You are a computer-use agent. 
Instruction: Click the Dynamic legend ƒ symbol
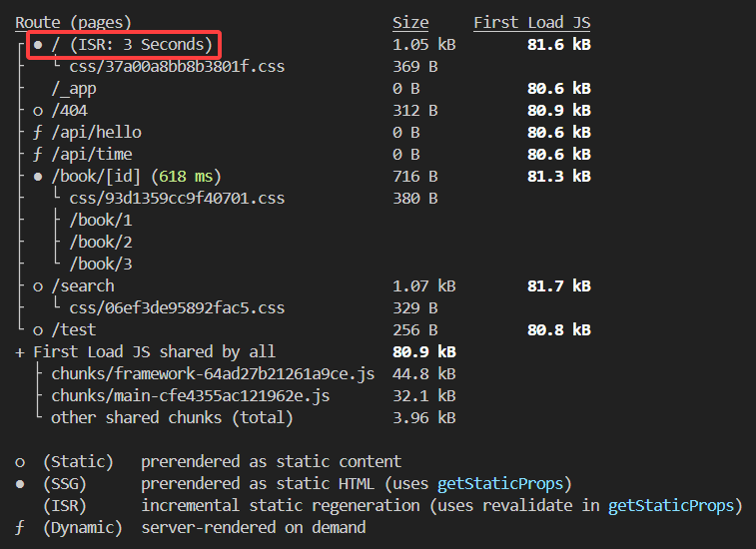(20, 528)
